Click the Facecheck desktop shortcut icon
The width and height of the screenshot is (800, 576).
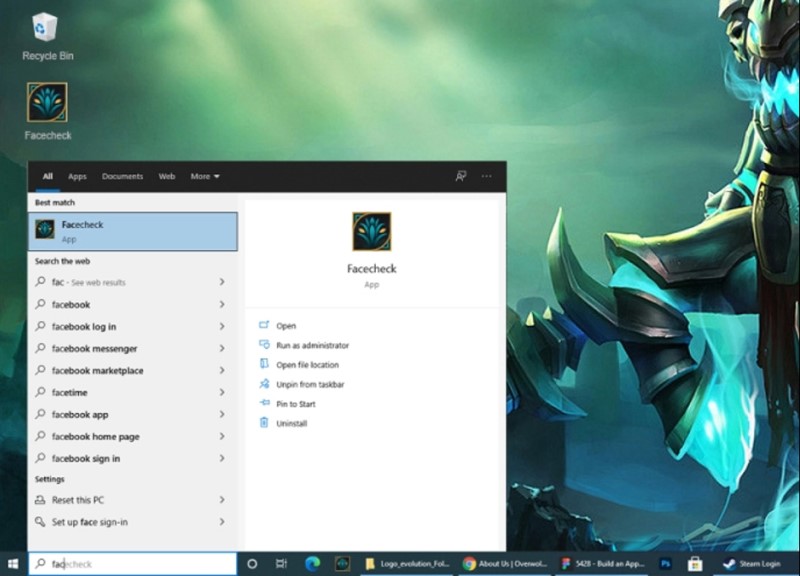47,103
